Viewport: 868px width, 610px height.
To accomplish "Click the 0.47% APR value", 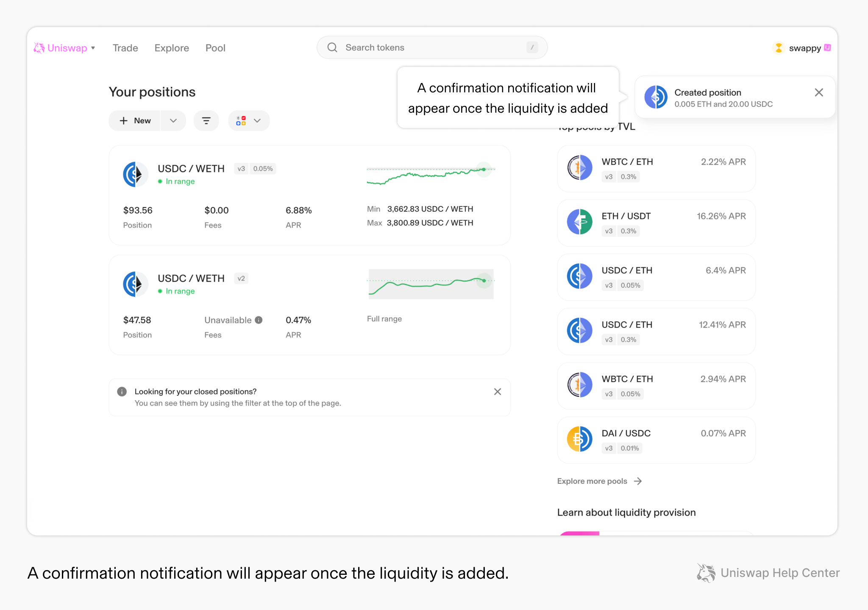I will pyautogui.click(x=298, y=320).
